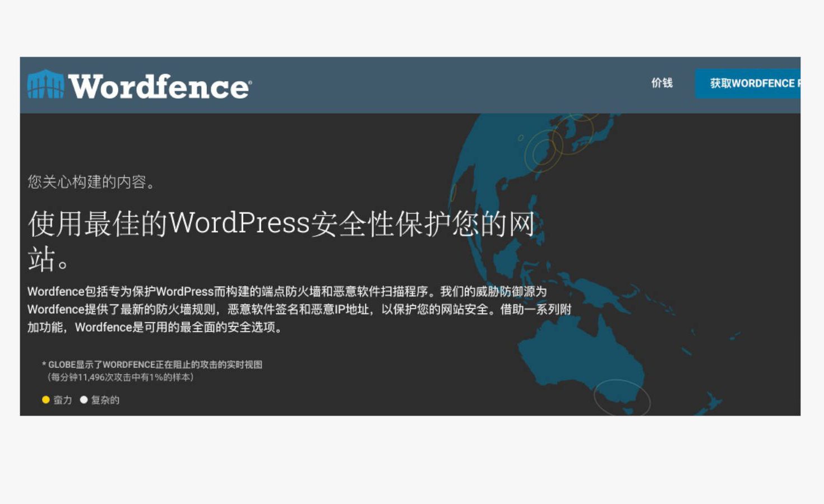Viewport: 824px width, 504px height.
Task: Select the 蛮力 legend label
Action: pyautogui.click(x=63, y=400)
